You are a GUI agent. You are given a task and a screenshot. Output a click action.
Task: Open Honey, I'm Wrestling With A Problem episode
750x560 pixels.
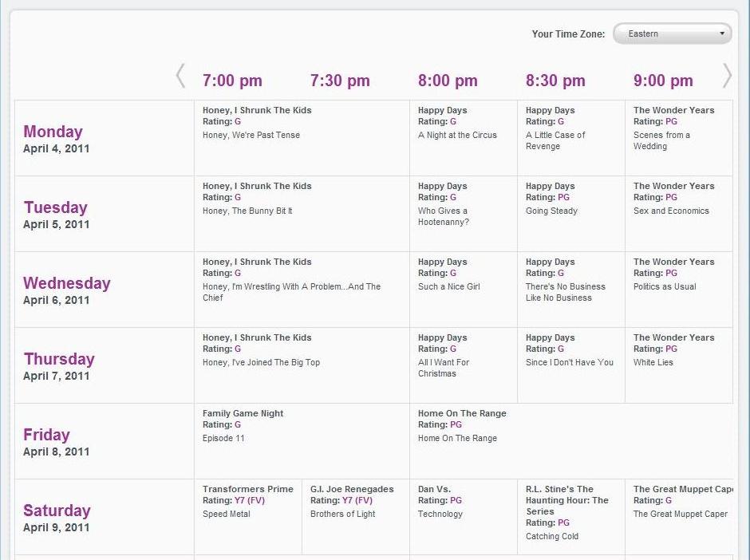tap(291, 292)
